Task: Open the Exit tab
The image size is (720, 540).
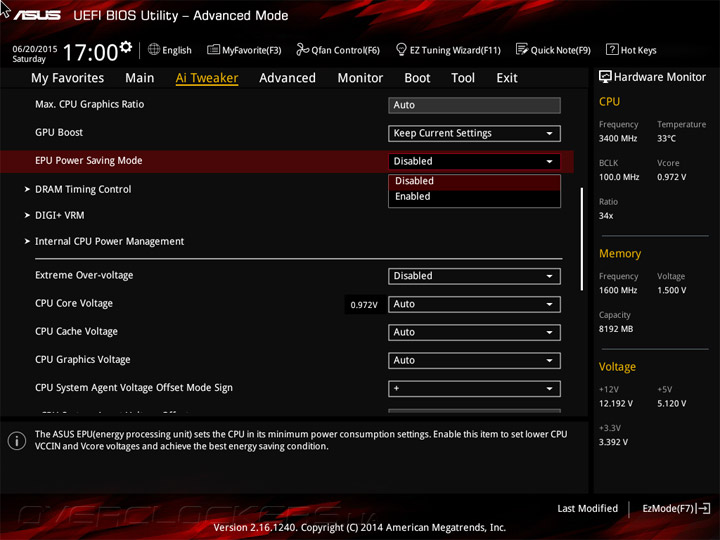Action: tap(506, 78)
